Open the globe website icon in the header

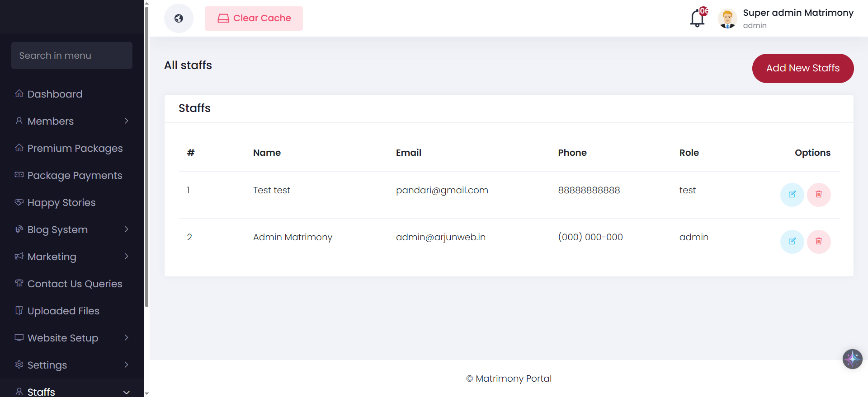179,19
